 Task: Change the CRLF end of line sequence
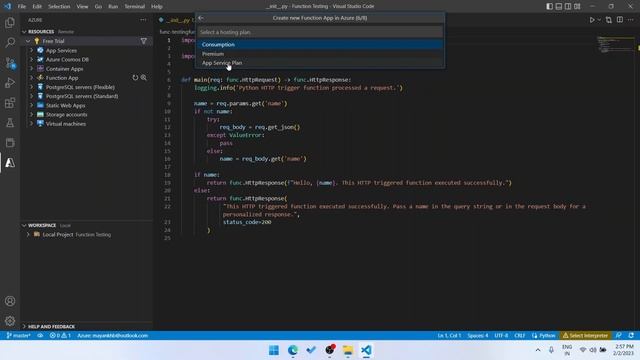tap(520, 336)
